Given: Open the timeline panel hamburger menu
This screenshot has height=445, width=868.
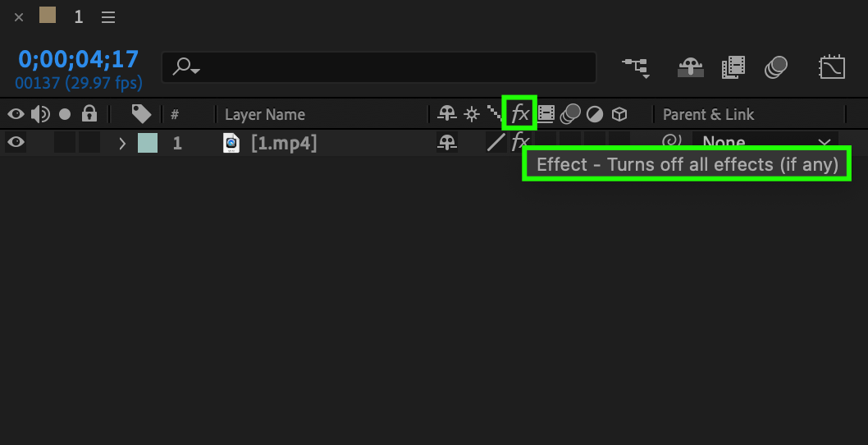Looking at the screenshot, I should (107, 16).
